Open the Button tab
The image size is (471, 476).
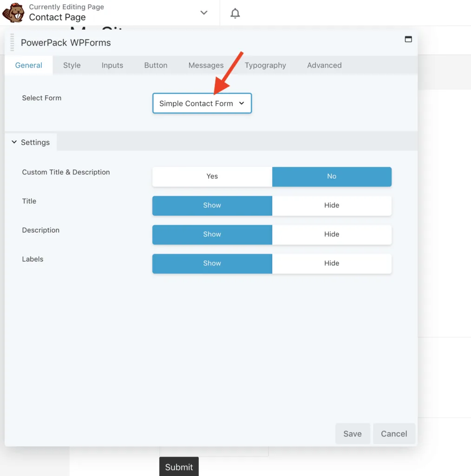coord(156,65)
